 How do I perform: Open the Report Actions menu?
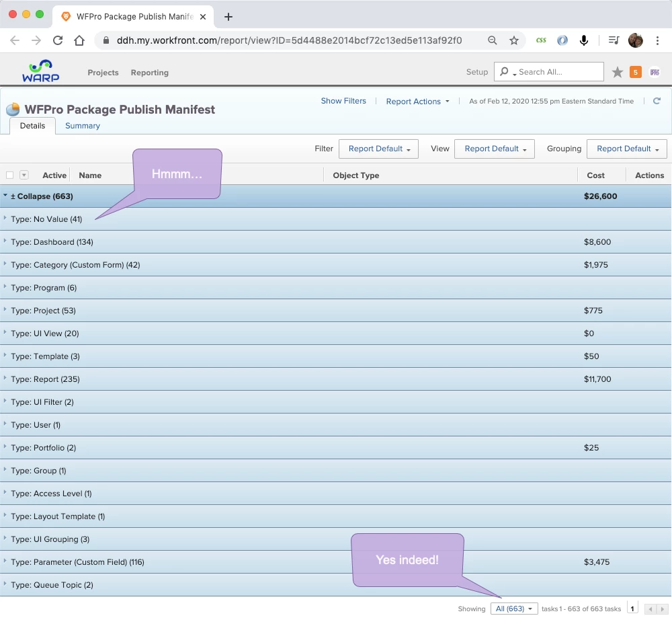418,102
